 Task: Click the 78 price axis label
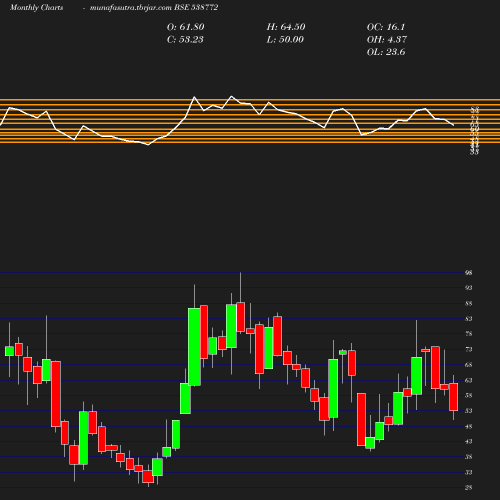[x=469, y=334]
